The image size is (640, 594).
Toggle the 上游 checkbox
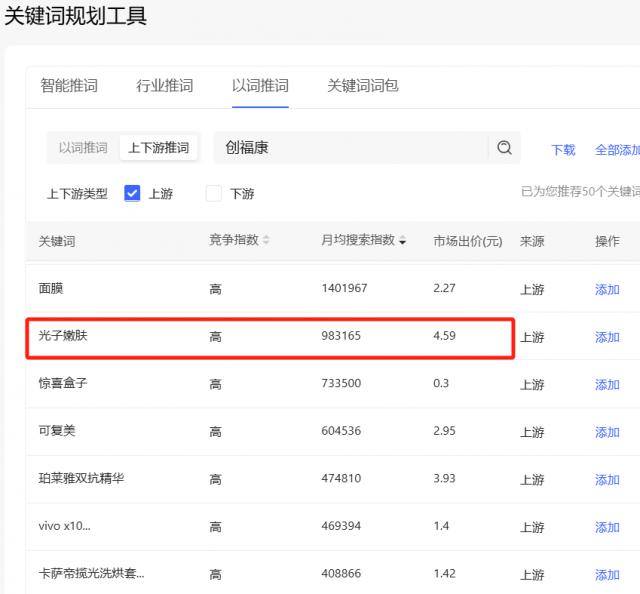pyautogui.click(x=132, y=193)
